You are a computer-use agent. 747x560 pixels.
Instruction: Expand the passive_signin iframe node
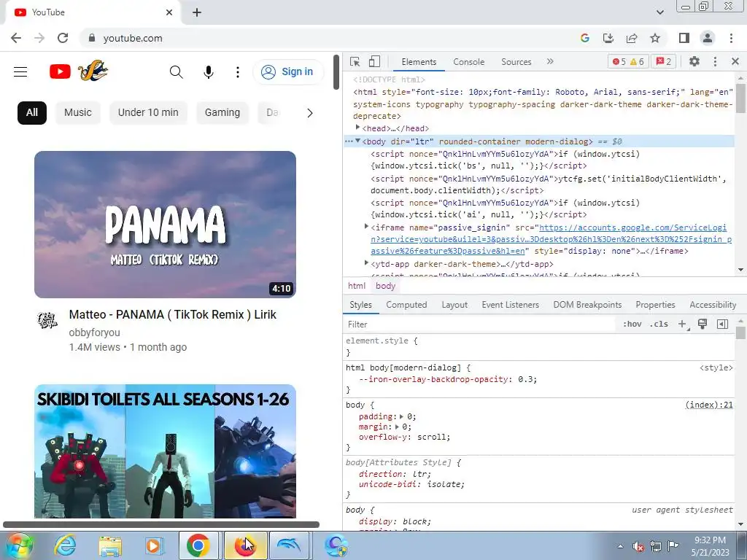[366, 226]
